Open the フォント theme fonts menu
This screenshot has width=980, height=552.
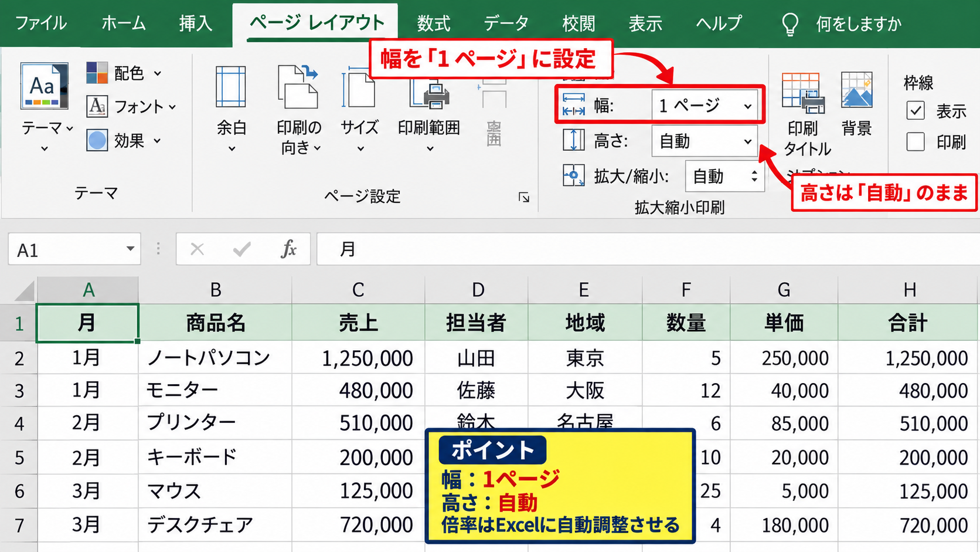click(131, 107)
